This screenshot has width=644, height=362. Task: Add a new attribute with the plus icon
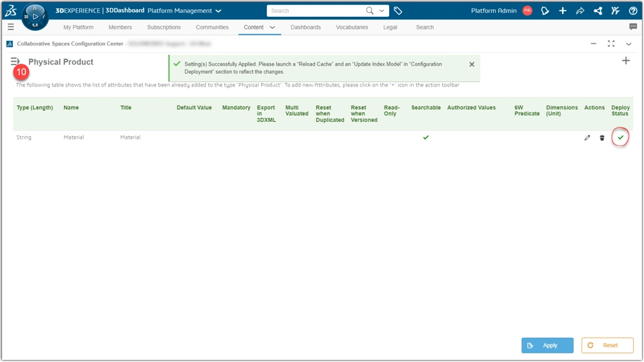(x=626, y=61)
